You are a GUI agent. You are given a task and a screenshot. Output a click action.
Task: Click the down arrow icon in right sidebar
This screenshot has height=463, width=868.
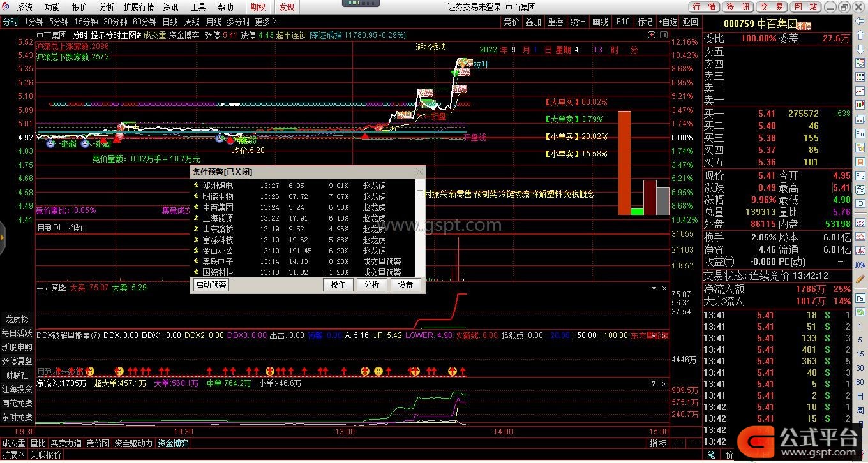(x=860, y=49)
